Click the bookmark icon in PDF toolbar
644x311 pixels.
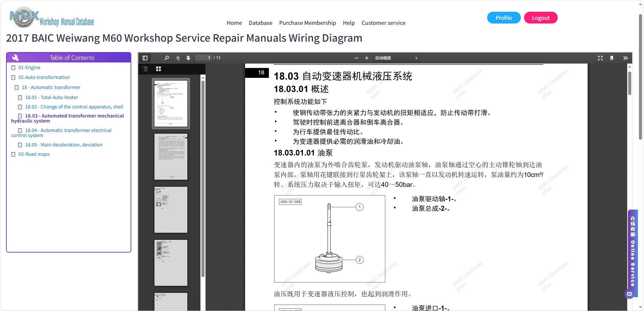click(612, 58)
